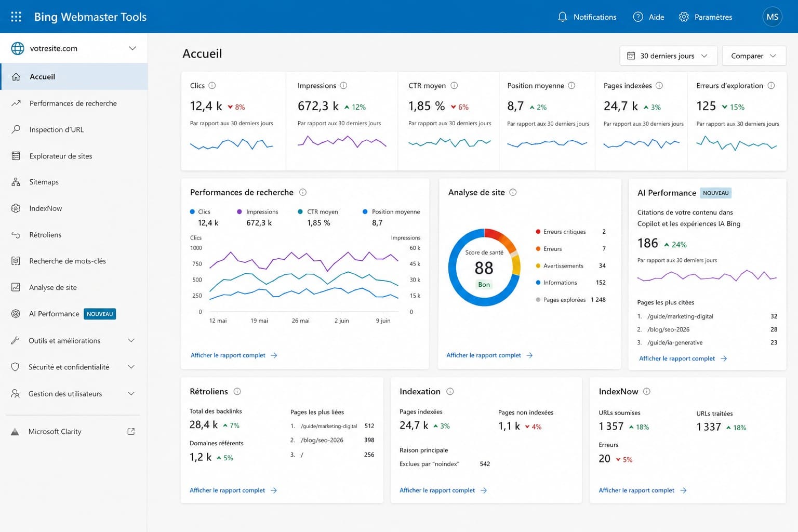This screenshot has width=798, height=532.
Task: Click /blog/seo-2026 in Pages les plus liées
Action: (x=322, y=440)
